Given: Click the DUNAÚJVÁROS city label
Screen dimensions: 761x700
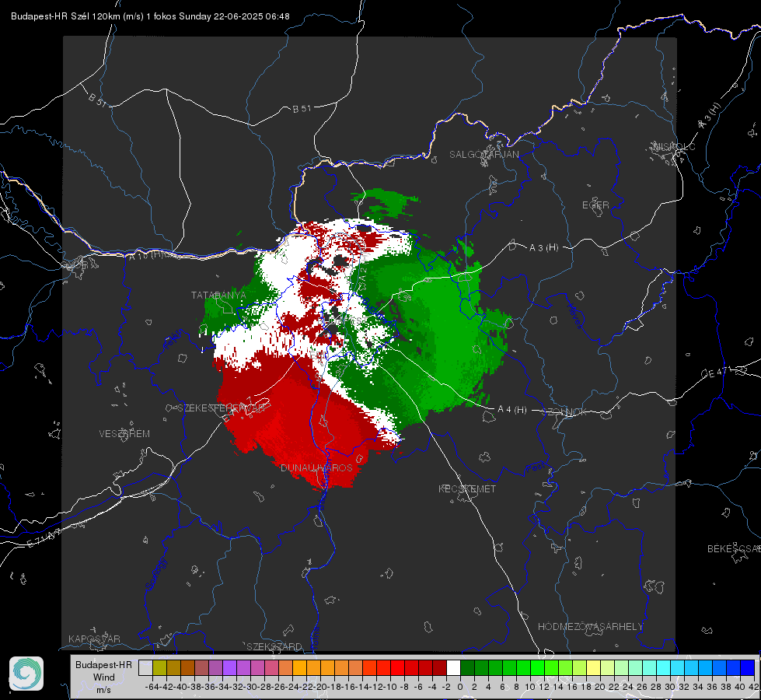Looking at the screenshot, I should coord(316,467).
